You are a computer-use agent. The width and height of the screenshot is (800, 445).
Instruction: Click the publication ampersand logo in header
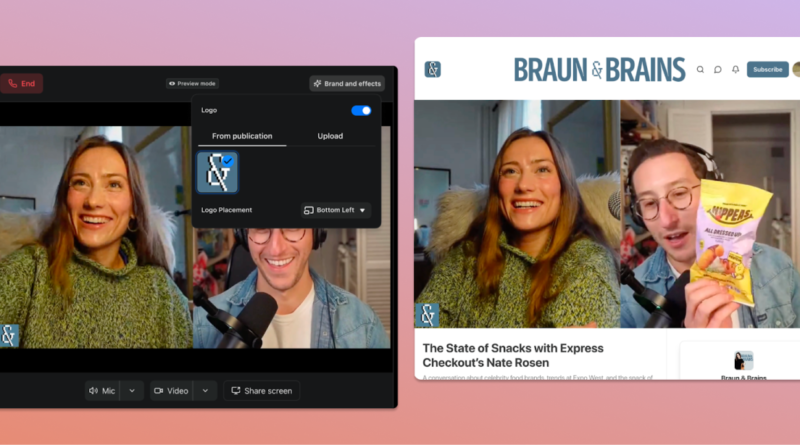click(432, 69)
